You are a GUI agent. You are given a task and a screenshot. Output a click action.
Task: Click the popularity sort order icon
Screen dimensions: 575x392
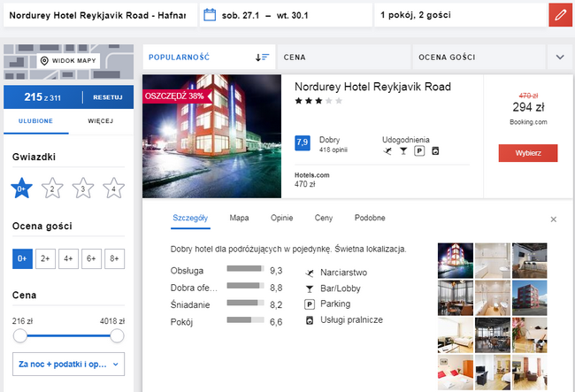(262, 58)
